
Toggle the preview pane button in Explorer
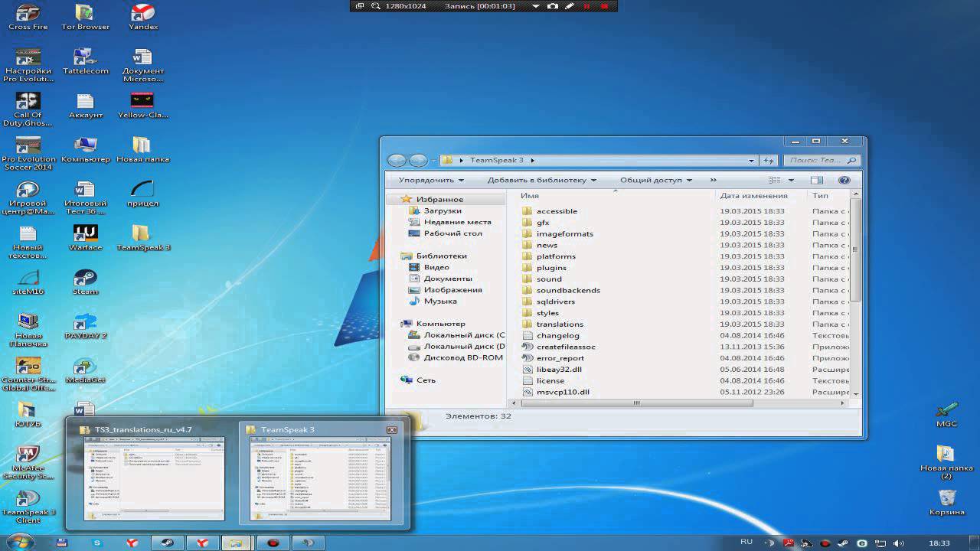click(817, 180)
